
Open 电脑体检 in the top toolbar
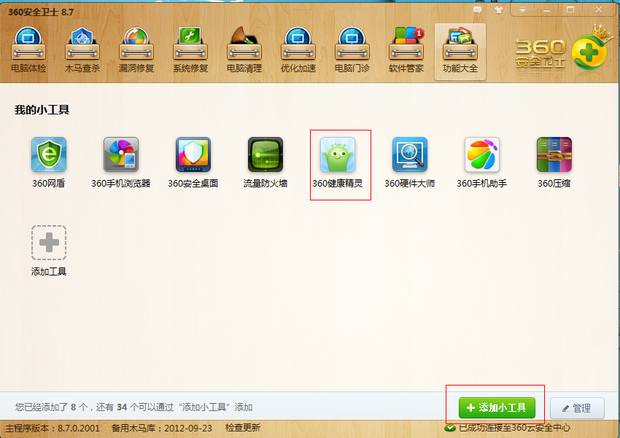pos(28,50)
